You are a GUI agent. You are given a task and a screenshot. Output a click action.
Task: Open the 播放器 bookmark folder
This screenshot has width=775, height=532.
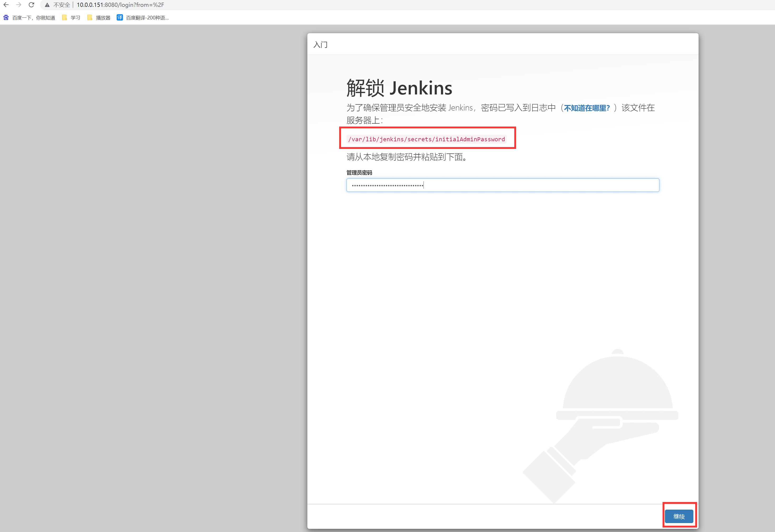point(98,17)
